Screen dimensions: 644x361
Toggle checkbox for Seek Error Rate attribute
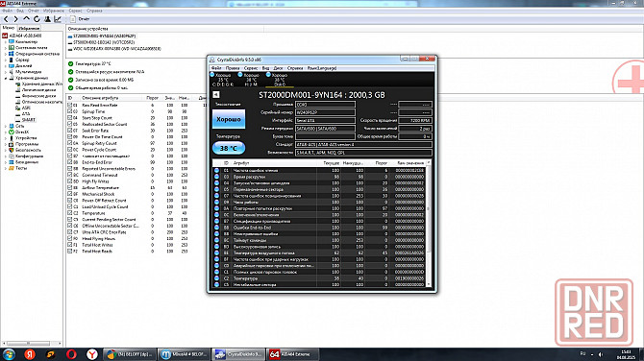(x=70, y=131)
